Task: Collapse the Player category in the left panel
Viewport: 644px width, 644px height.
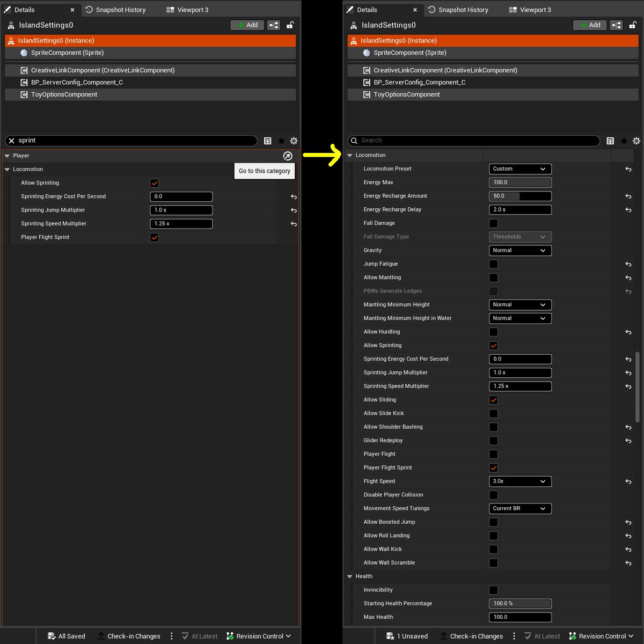Action: (7, 156)
